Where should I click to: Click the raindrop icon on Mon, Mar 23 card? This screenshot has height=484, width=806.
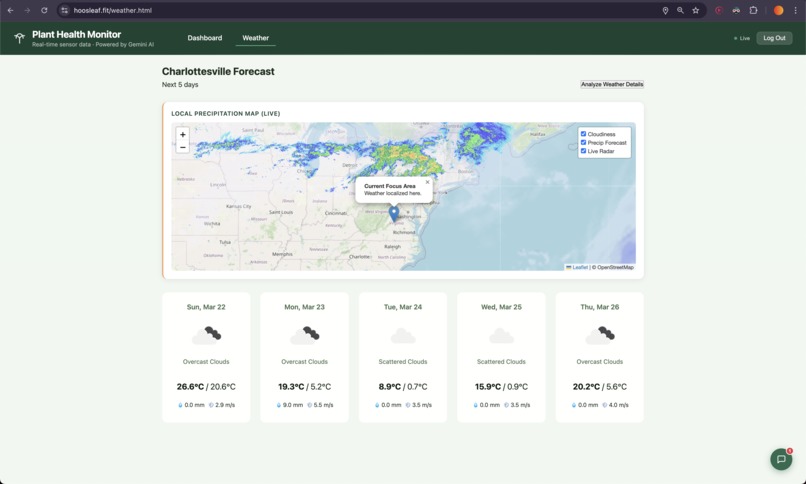pyautogui.click(x=279, y=405)
